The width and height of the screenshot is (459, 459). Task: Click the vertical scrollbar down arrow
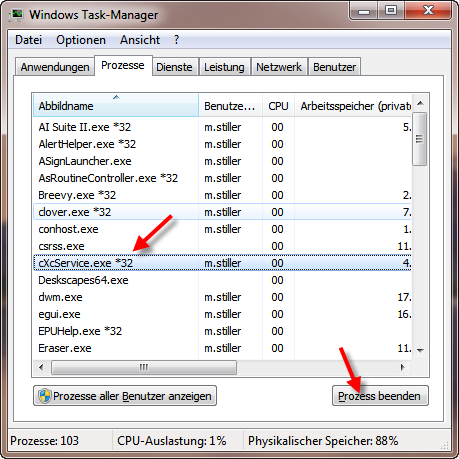point(420,350)
